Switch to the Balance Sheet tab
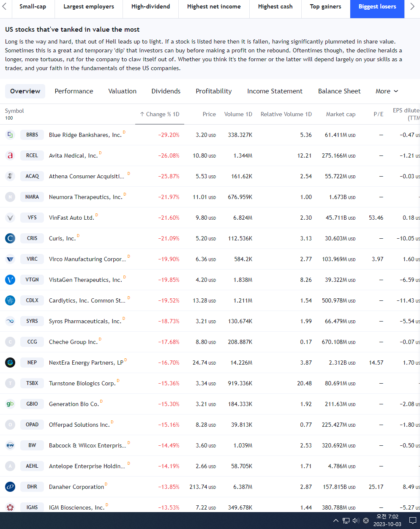 pos(339,91)
